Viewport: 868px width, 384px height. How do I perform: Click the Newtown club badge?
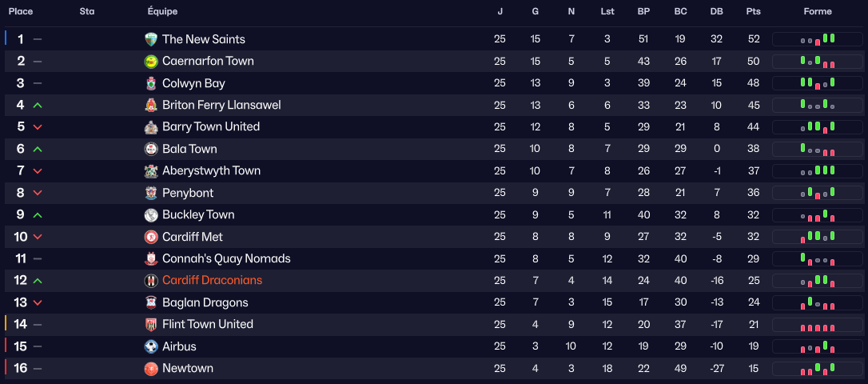[151, 369]
